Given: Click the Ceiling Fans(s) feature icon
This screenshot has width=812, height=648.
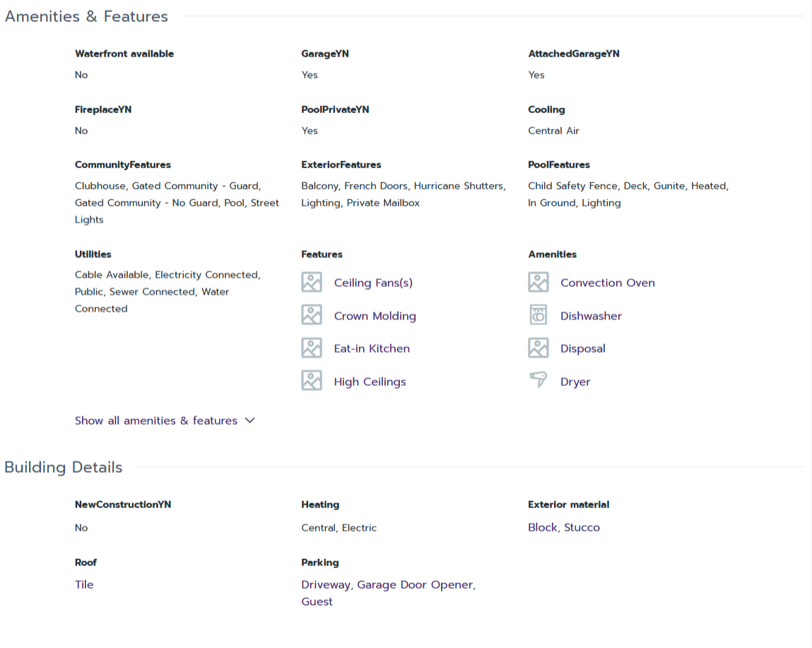Looking at the screenshot, I should coord(312,283).
